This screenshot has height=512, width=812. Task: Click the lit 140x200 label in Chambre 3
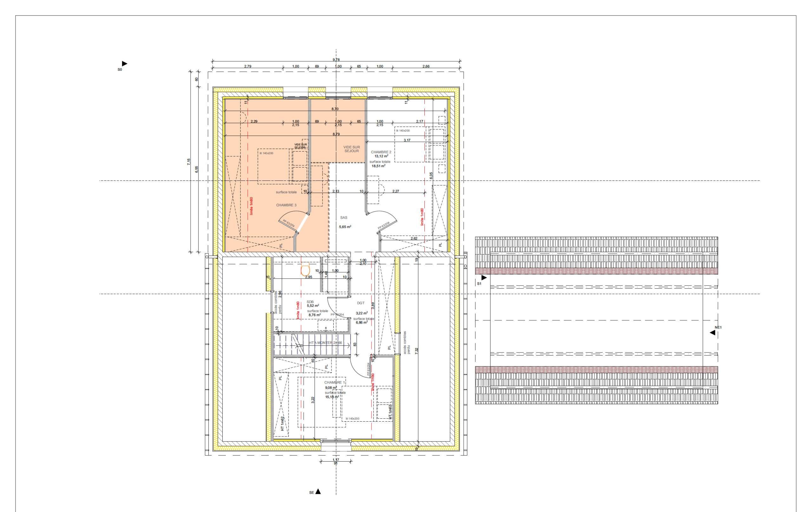coord(266,153)
